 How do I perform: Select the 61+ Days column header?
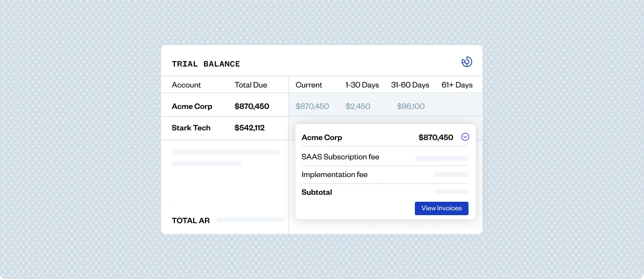[457, 85]
